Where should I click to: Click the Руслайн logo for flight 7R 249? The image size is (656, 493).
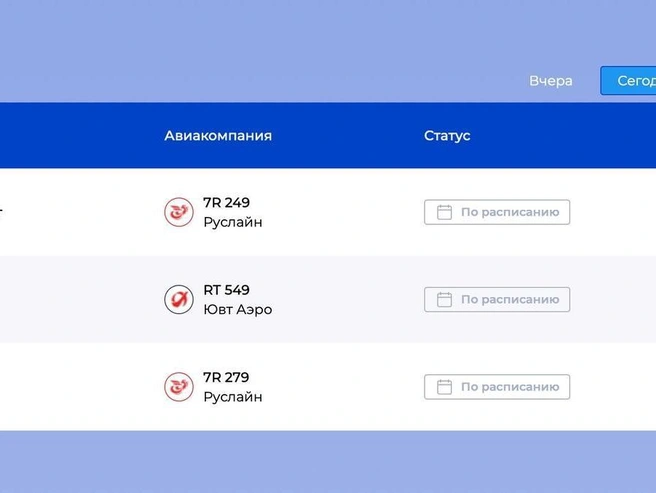[179, 212]
